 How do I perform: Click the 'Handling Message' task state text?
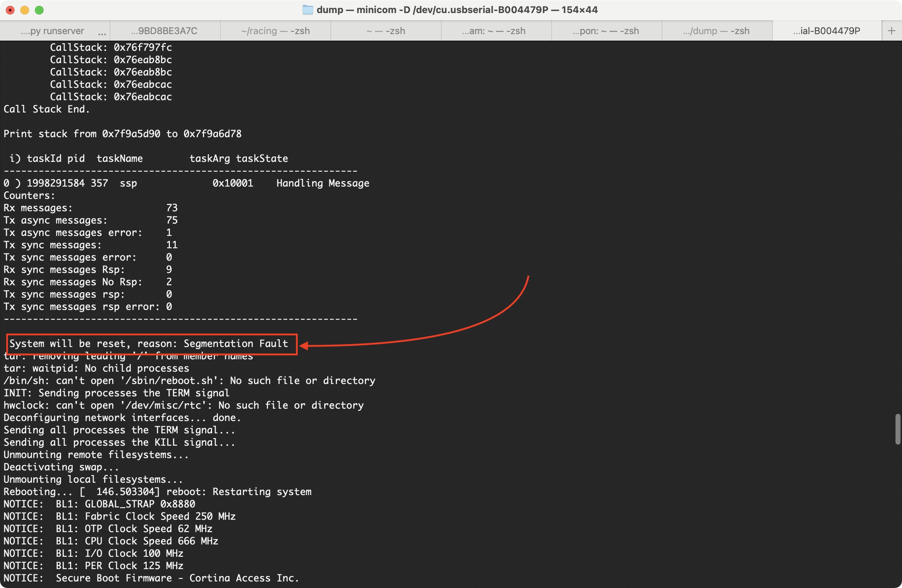pyautogui.click(x=322, y=183)
